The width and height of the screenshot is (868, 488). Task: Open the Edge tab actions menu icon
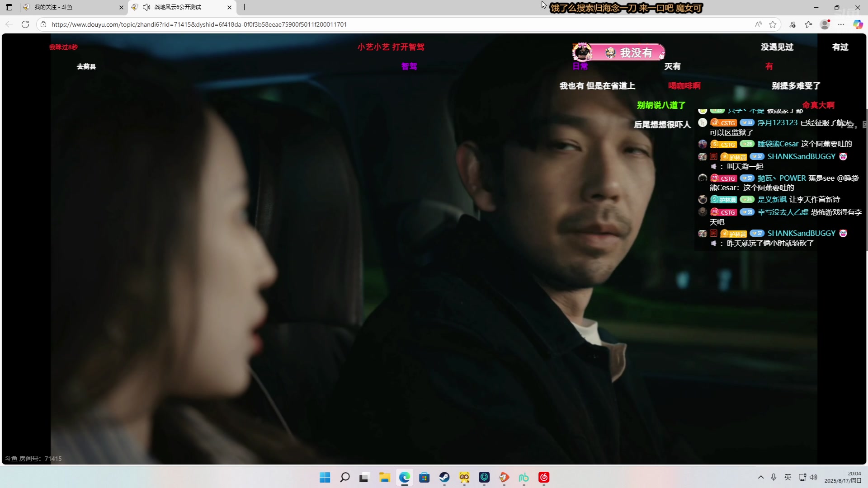(9, 7)
